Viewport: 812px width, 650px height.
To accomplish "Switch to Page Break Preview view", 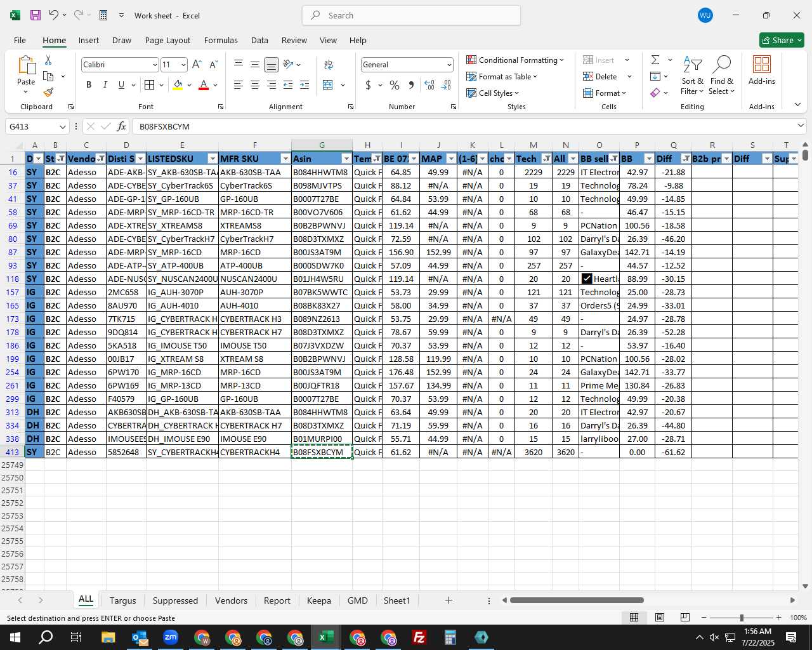I will [x=684, y=618].
